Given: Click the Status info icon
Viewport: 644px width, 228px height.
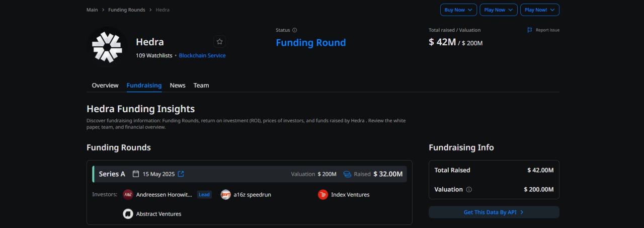Looking at the screenshot, I should pos(295,30).
